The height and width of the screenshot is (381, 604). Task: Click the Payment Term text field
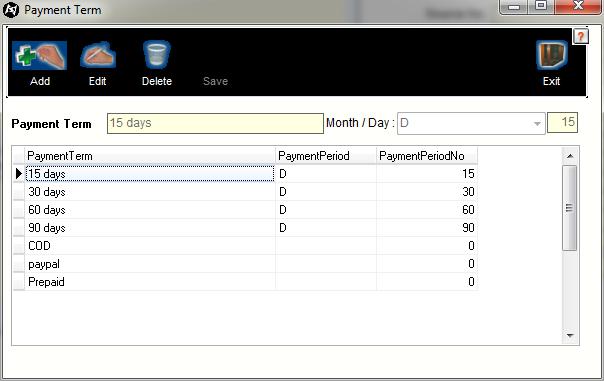215,123
